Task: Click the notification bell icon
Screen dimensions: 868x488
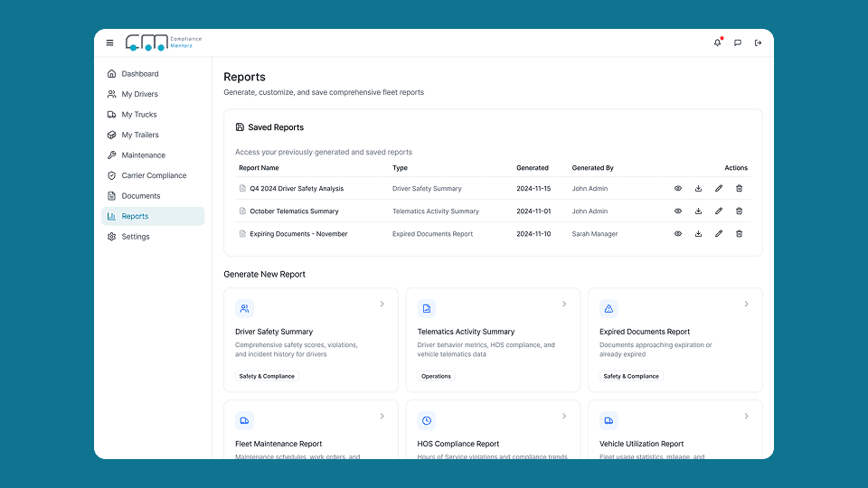Action: point(717,42)
